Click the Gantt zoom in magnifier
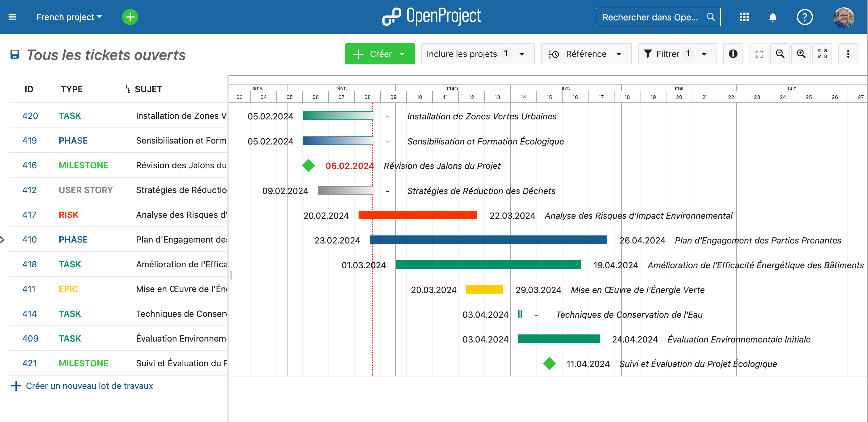Viewport: 868px width, 422px height. pos(801,54)
